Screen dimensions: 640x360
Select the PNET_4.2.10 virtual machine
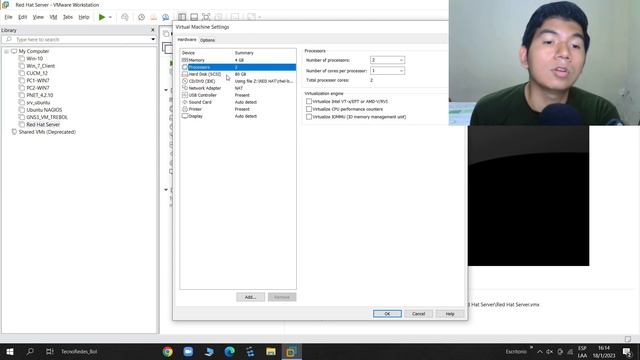[40, 96]
